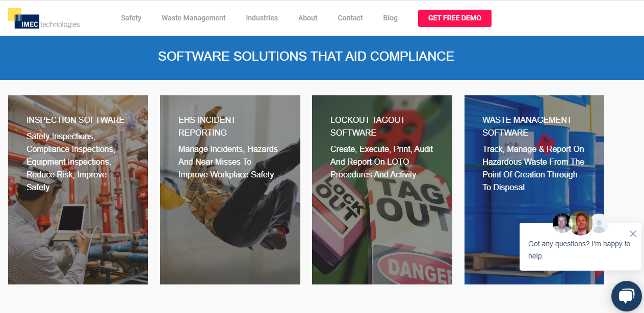Open the Waste Management menu
Viewport: 644px width, 313px height.
tap(193, 18)
